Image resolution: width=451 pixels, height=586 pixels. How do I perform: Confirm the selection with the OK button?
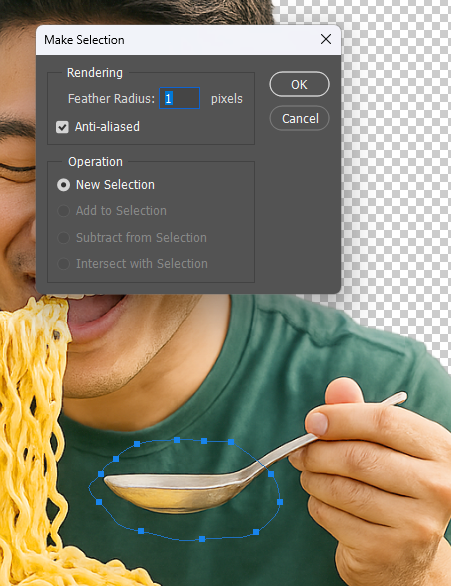point(299,84)
